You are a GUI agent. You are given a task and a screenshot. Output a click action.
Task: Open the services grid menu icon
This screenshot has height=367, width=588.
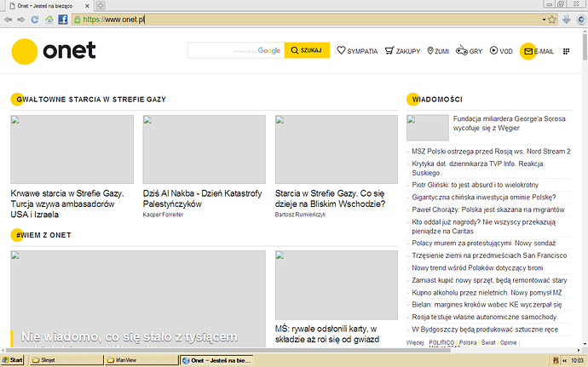point(566,51)
